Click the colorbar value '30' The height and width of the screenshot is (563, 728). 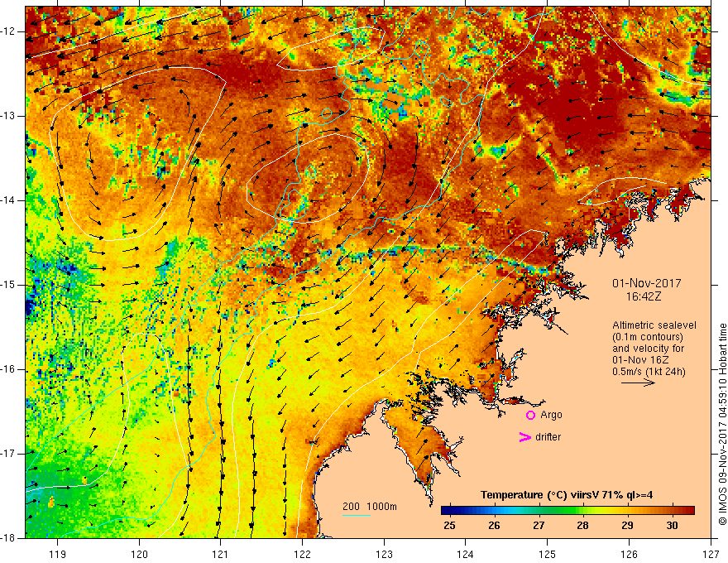tap(672, 526)
